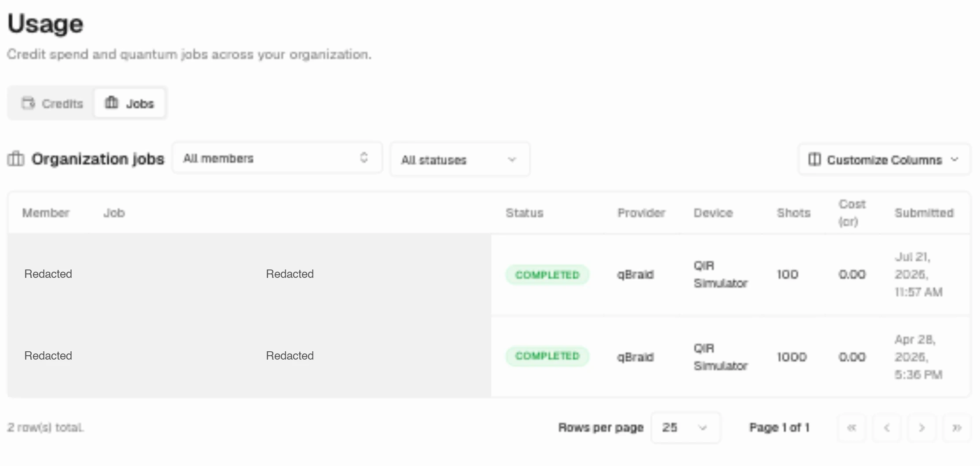Open the All members dropdown
The image size is (980, 466).
(x=277, y=158)
